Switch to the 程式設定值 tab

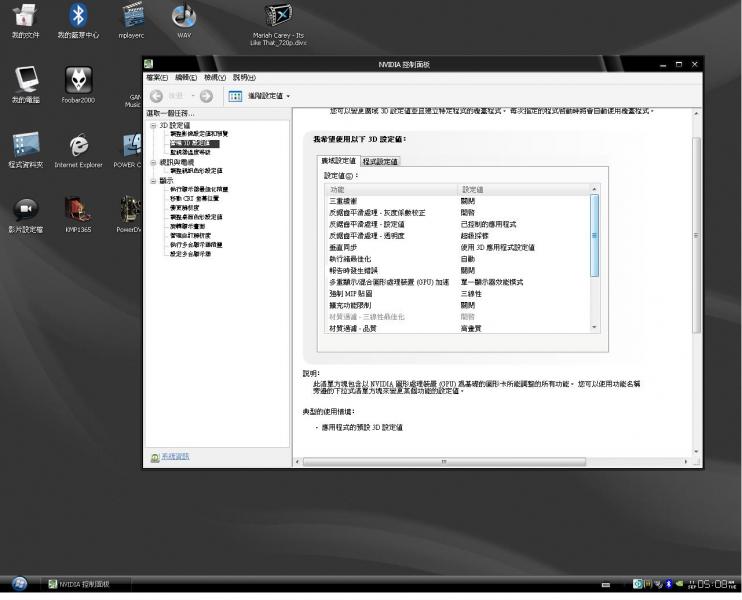(x=380, y=161)
